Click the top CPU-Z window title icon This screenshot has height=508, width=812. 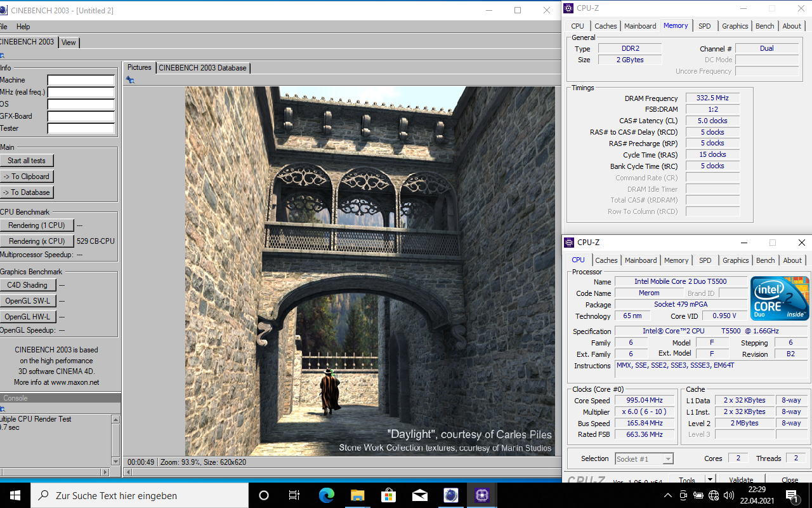[x=569, y=8]
